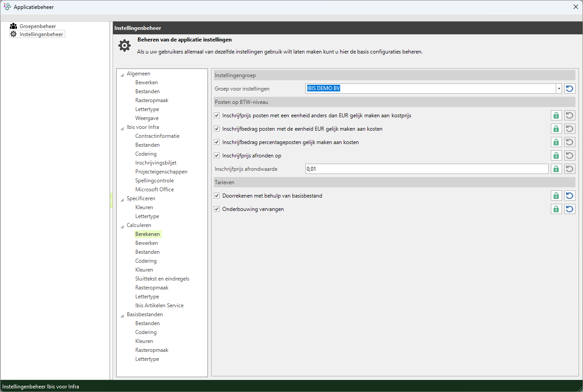Image resolution: width=583 pixels, height=392 pixels.
Task: Reset the Groep voor instellingen selection
Action: coord(570,89)
